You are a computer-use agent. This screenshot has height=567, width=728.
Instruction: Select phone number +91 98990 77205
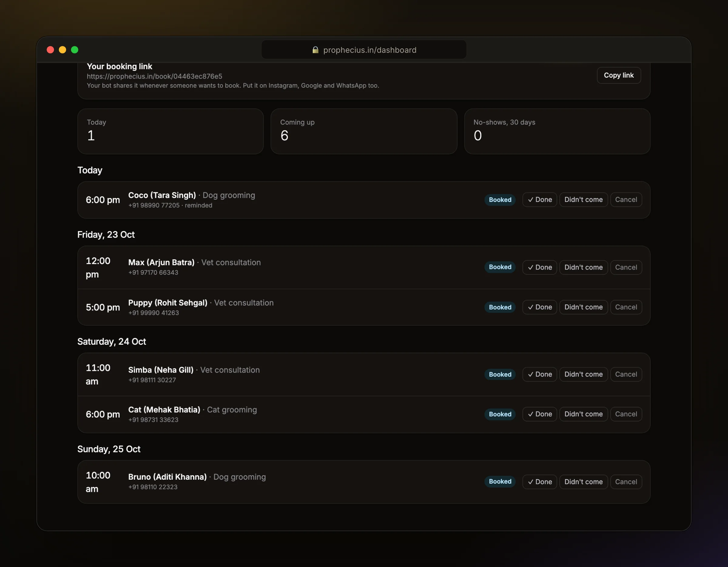pyautogui.click(x=154, y=206)
